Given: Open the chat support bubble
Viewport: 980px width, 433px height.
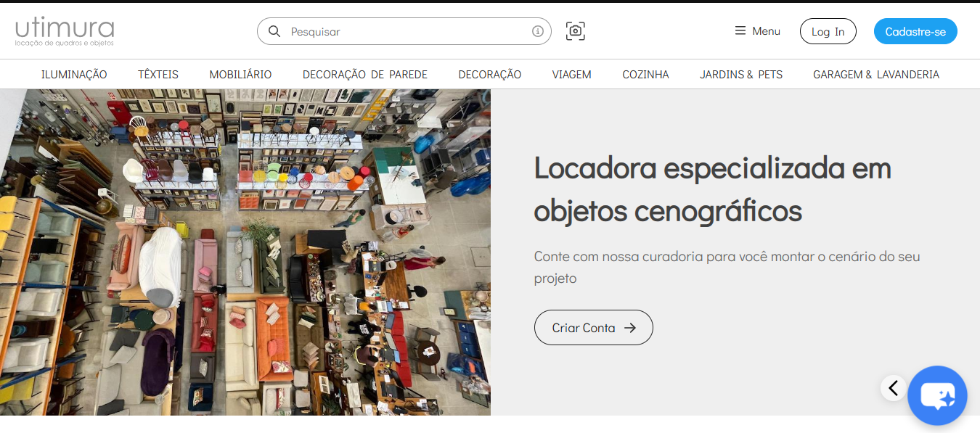Looking at the screenshot, I should tap(937, 395).
